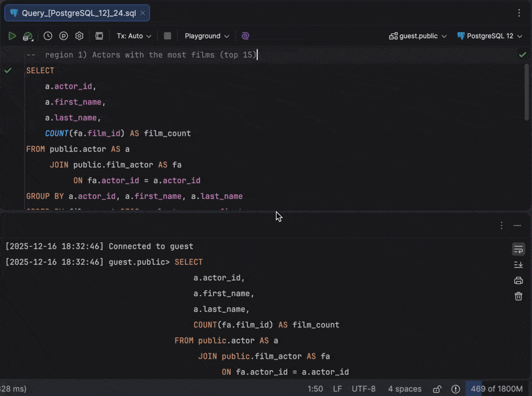Close the Query_[PostgreSQL_12]_24.sql tab

click(x=142, y=13)
